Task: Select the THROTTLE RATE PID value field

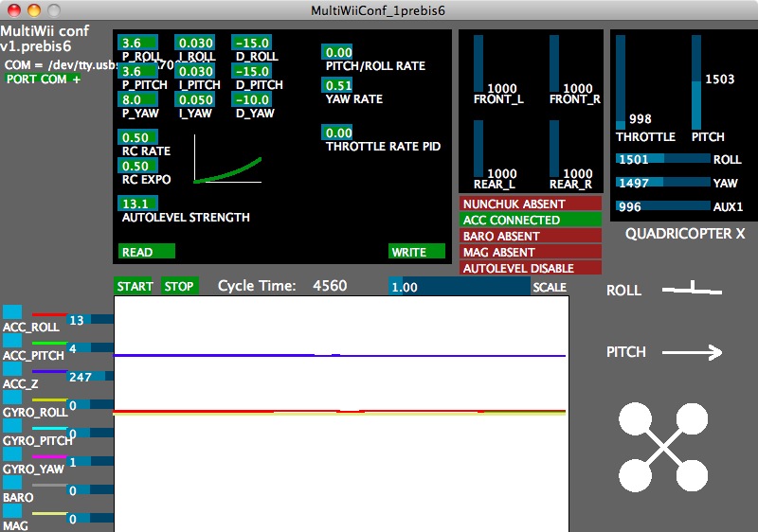Action: click(337, 133)
